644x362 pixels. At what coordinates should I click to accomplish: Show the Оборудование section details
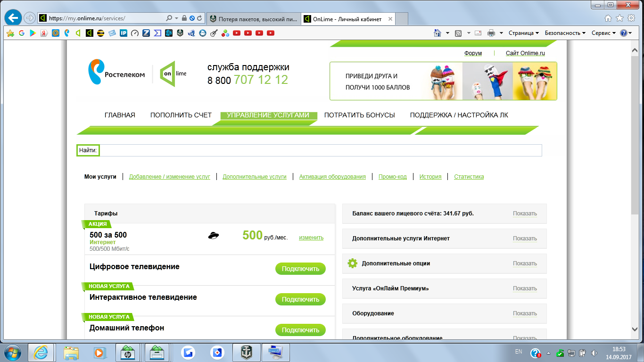(x=525, y=313)
